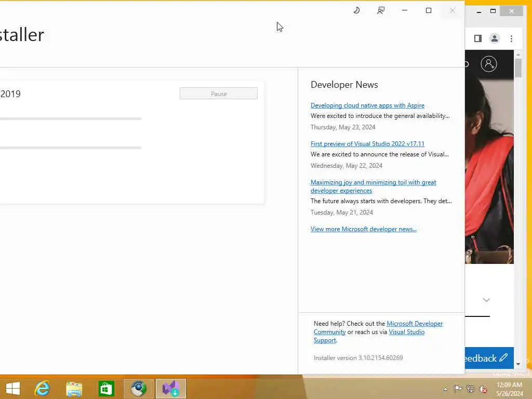Click the sign-in account icon on webpage

pos(489,64)
